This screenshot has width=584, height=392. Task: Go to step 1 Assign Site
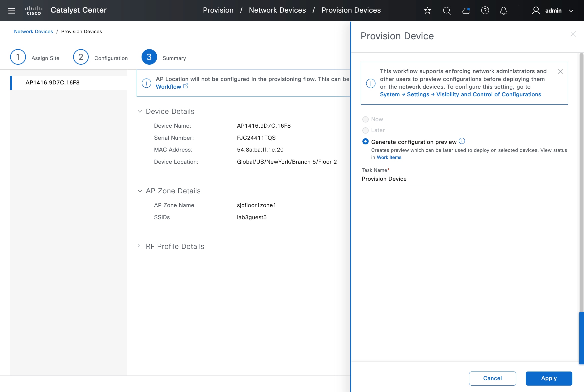(18, 57)
